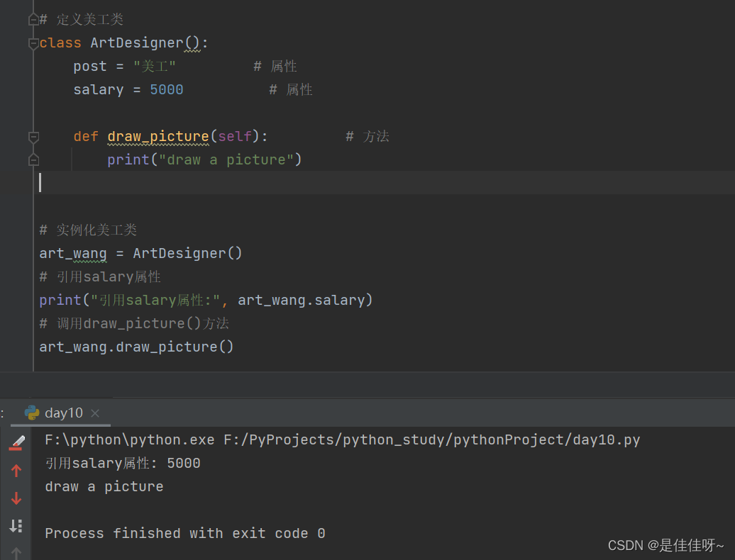Click the art_wang.draw_picture() call line
Screen dimensions: 735x560
tap(136, 347)
